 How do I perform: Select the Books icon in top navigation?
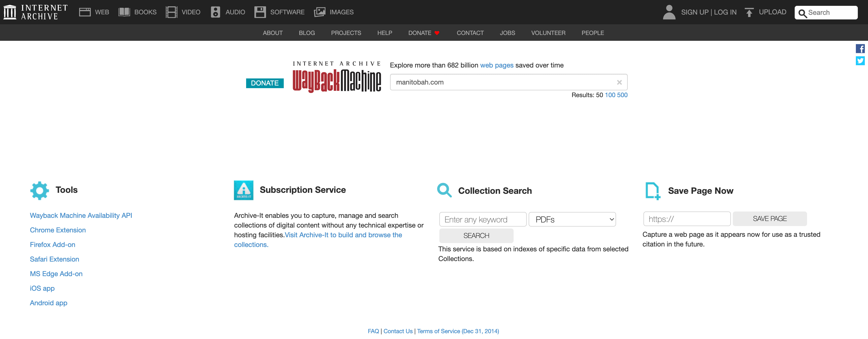(124, 12)
